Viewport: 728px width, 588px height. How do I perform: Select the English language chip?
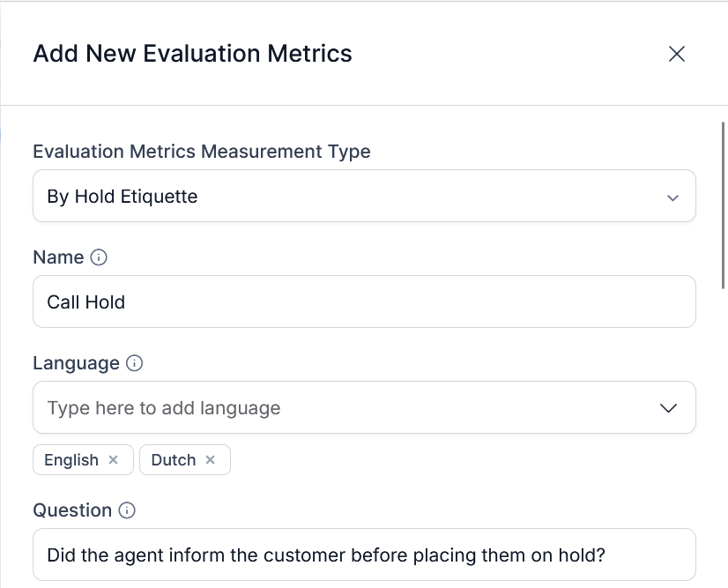(71, 460)
